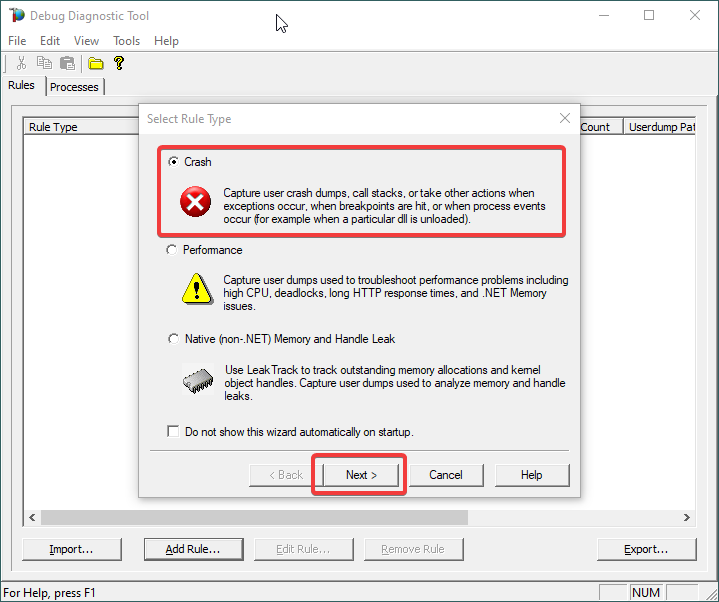The width and height of the screenshot is (719, 602).
Task: Check 'Do not show this wizard' box
Action: (174, 432)
